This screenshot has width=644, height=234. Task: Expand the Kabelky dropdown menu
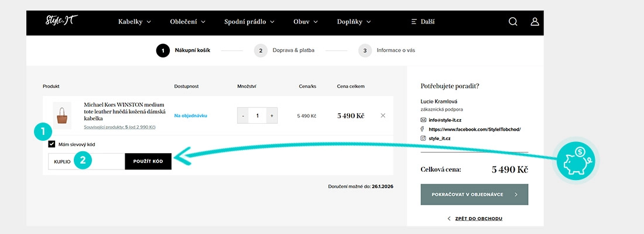click(134, 22)
